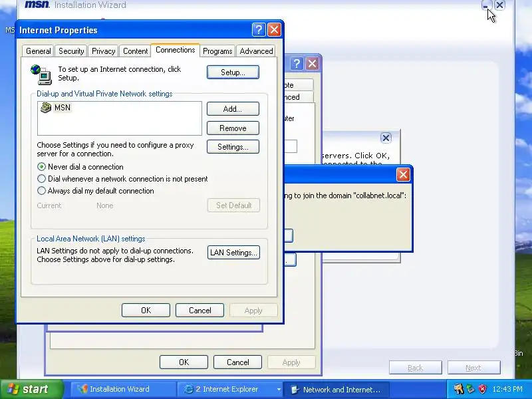This screenshot has width=532, height=399.
Task: Select the Connections tab
Action: pyautogui.click(x=175, y=51)
